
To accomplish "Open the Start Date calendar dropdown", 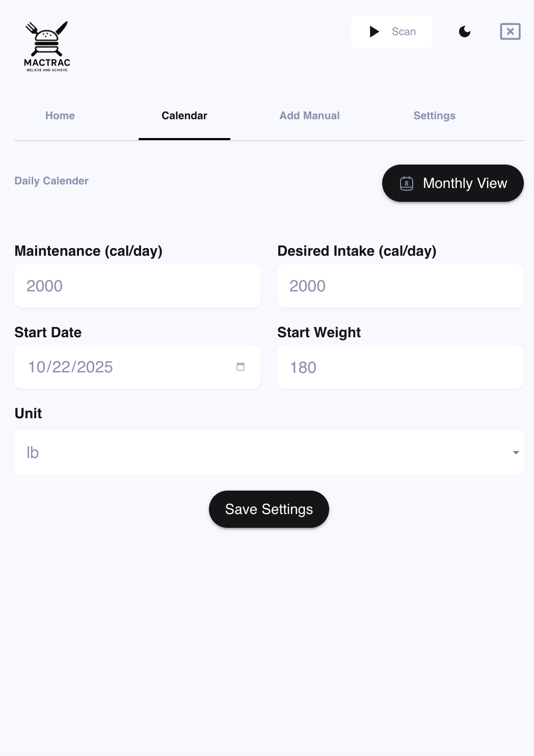I will pyautogui.click(x=241, y=367).
